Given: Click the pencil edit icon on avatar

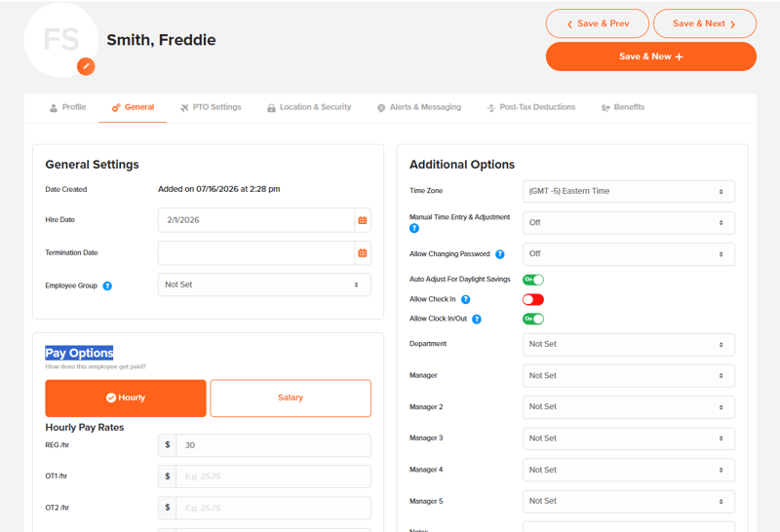Looking at the screenshot, I should (x=86, y=66).
